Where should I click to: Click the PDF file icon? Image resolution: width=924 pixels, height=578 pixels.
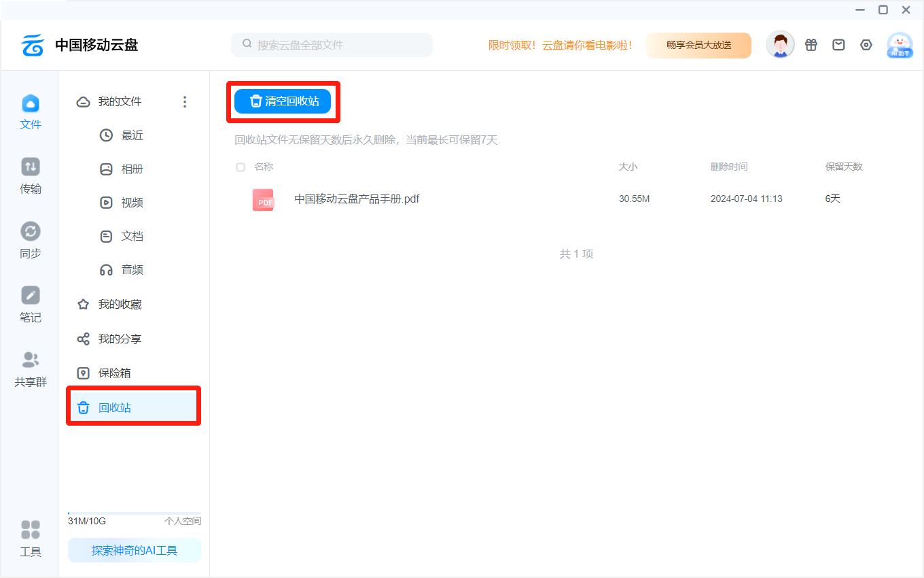tap(263, 200)
